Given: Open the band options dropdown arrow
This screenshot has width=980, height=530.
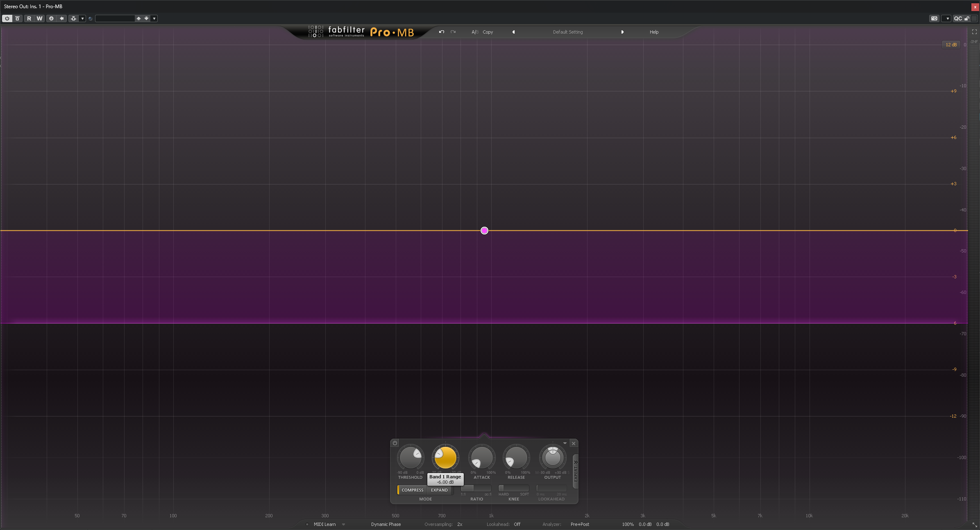Looking at the screenshot, I should click(565, 443).
